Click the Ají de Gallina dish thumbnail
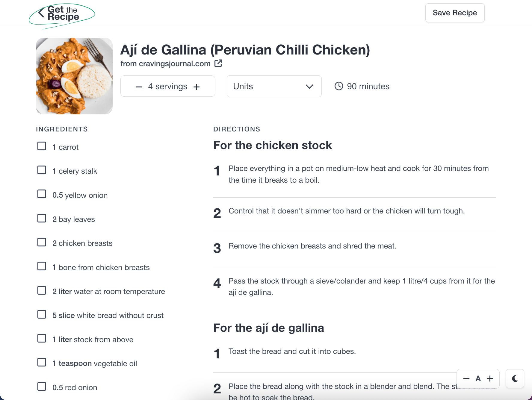Image resolution: width=532 pixels, height=400 pixels. tap(74, 76)
